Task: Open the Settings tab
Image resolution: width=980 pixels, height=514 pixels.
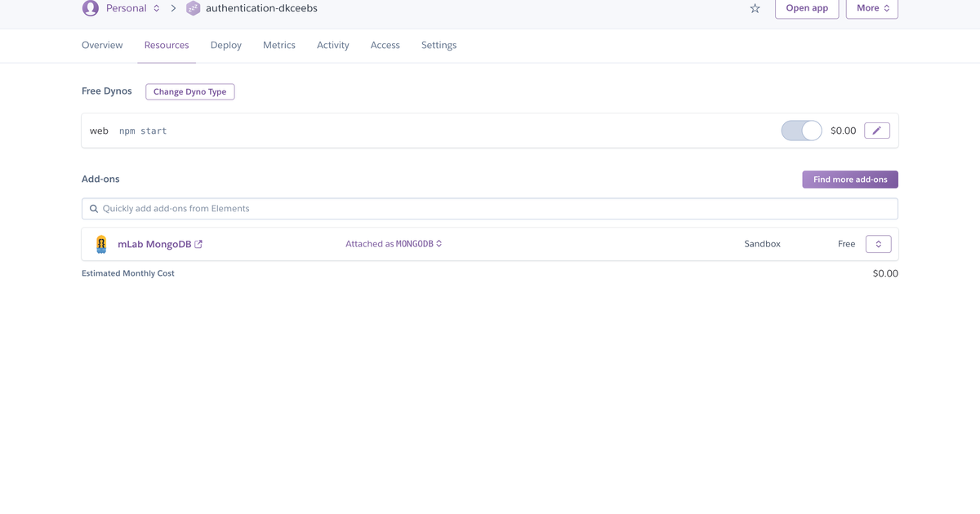Action: click(x=439, y=45)
